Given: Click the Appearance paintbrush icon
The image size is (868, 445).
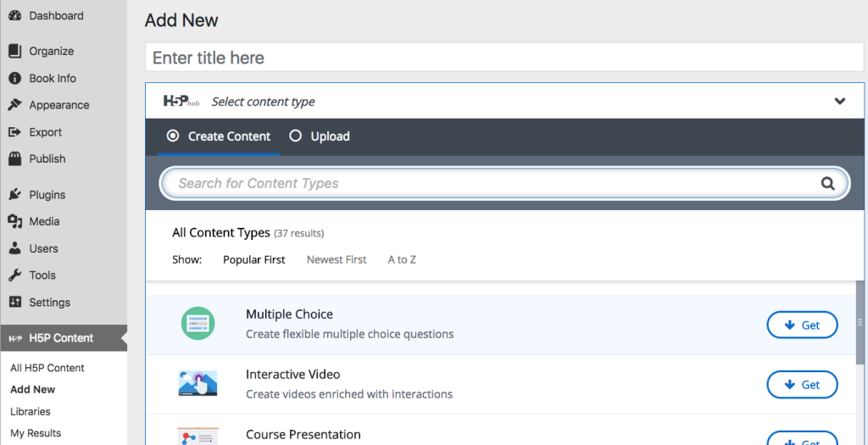Looking at the screenshot, I should [x=15, y=105].
